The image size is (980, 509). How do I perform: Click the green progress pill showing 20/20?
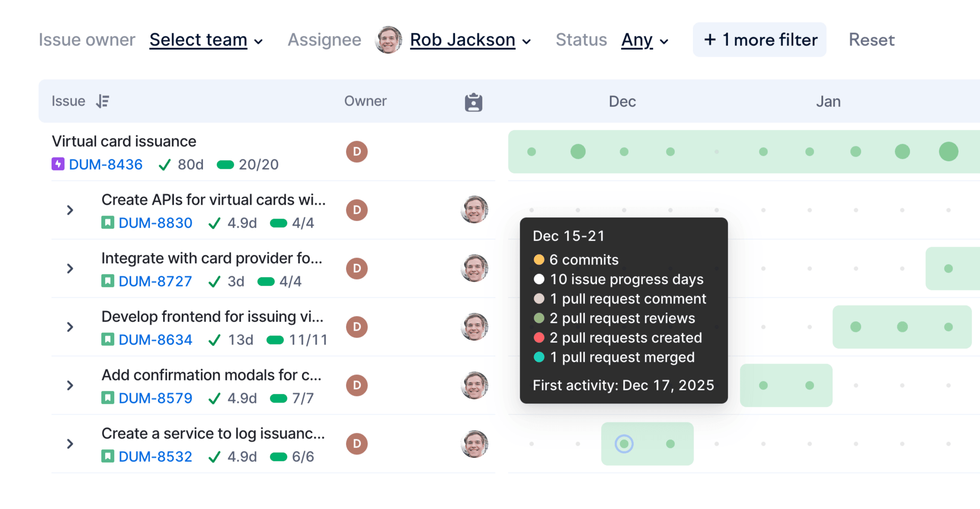tap(225, 165)
